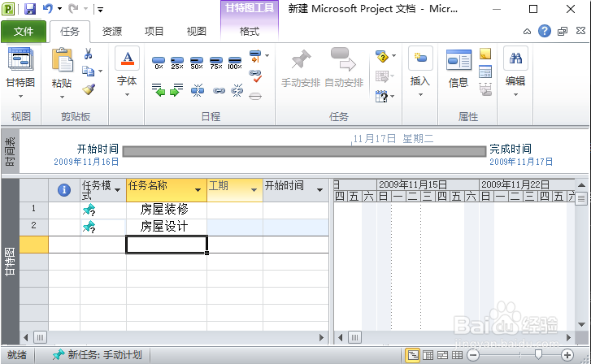
Task: Switch to Gantt Chart view in status bar
Action: pos(413,354)
